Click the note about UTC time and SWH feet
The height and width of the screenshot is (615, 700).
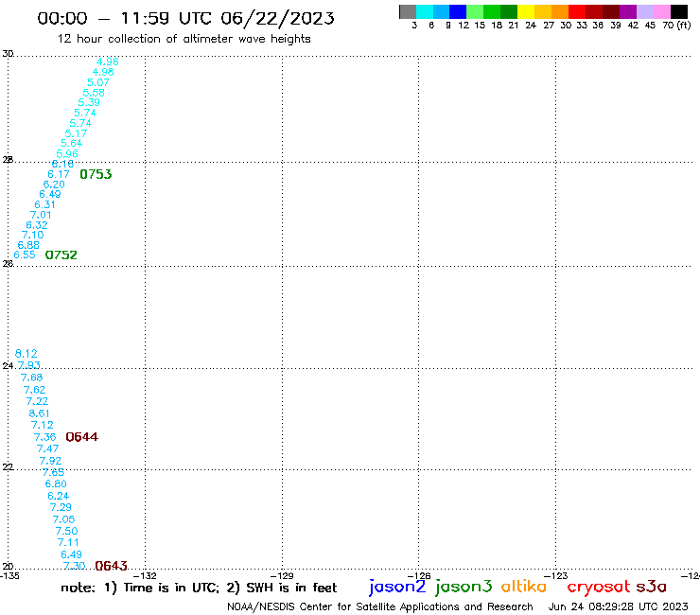click(x=199, y=588)
